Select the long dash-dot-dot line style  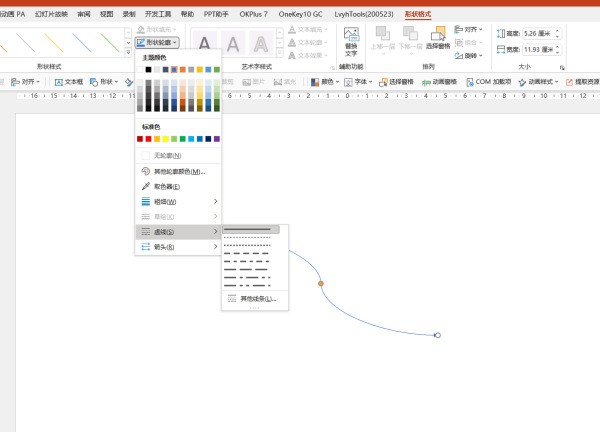[247, 285]
